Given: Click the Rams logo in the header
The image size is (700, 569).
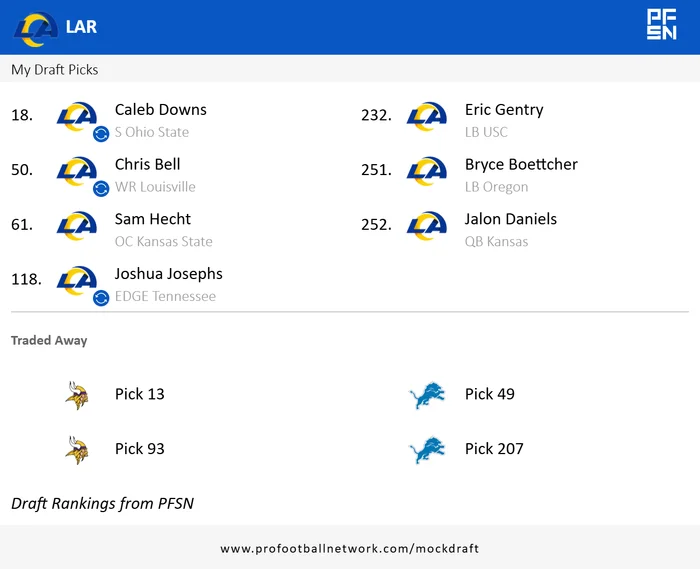Looking at the screenshot, I should click(x=36, y=29).
